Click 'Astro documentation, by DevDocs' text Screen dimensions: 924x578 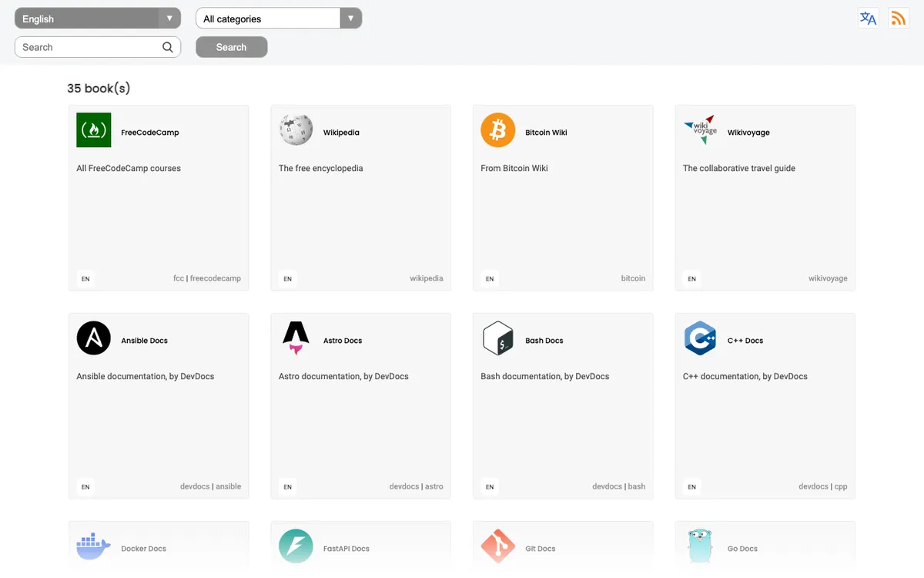pyautogui.click(x=343, y=376)
